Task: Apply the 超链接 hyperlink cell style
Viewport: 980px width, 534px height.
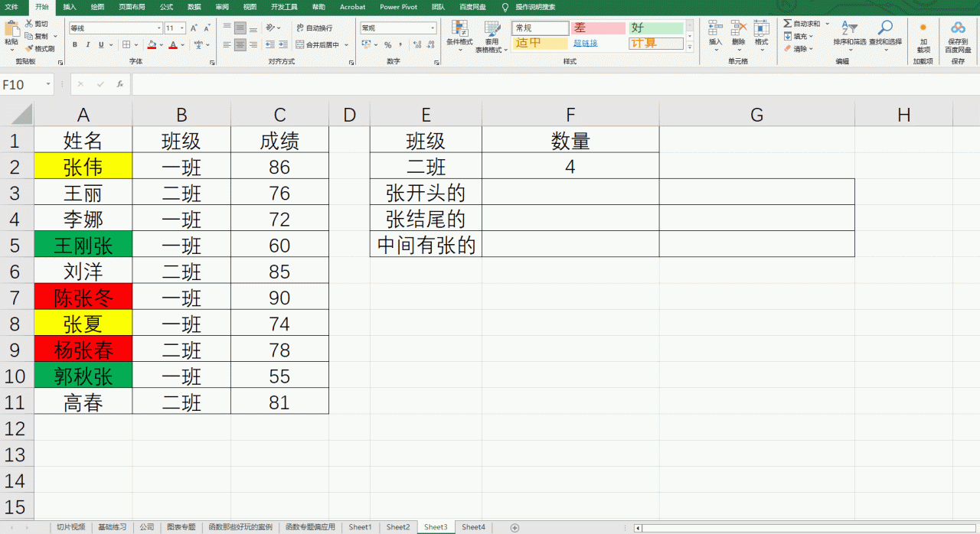Action: (x=586, y=43)
